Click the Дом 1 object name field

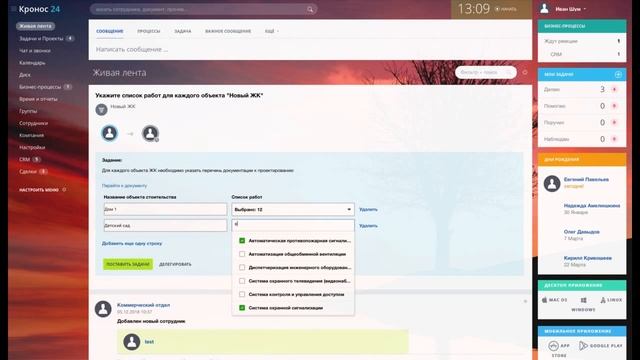tap(165, 209)
